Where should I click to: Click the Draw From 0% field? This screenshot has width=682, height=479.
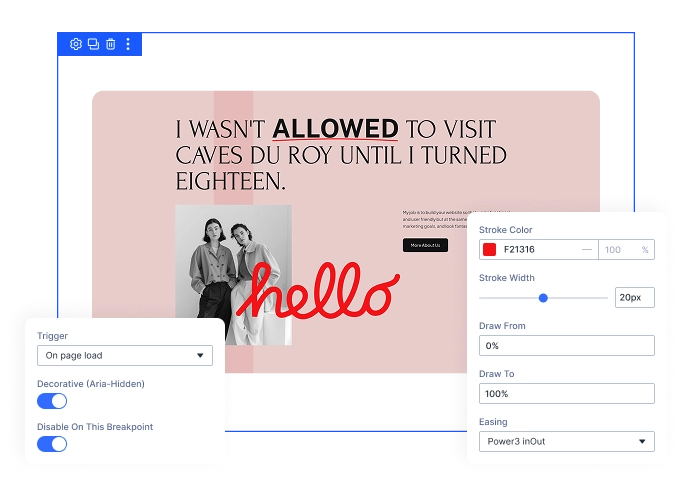pos(567,346)
